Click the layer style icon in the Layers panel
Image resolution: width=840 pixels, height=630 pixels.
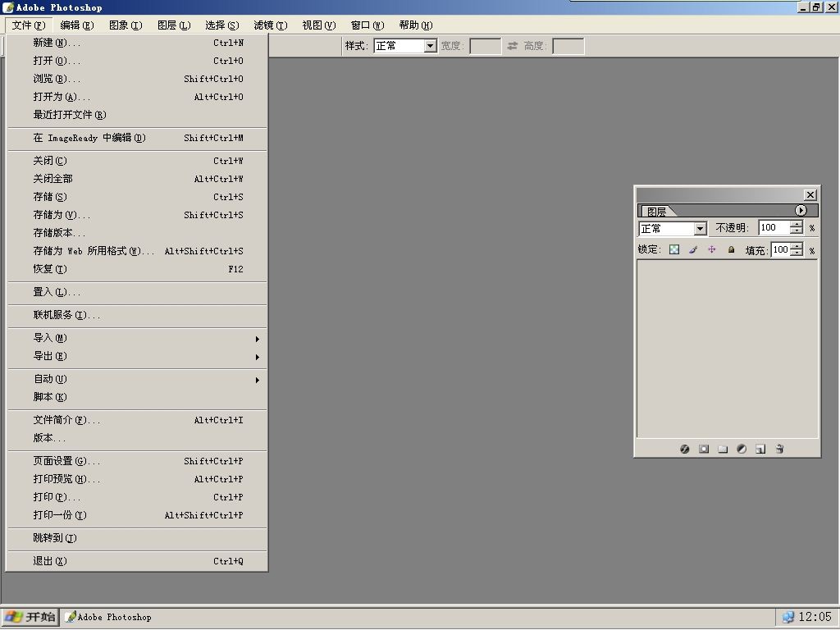point(685,449)
